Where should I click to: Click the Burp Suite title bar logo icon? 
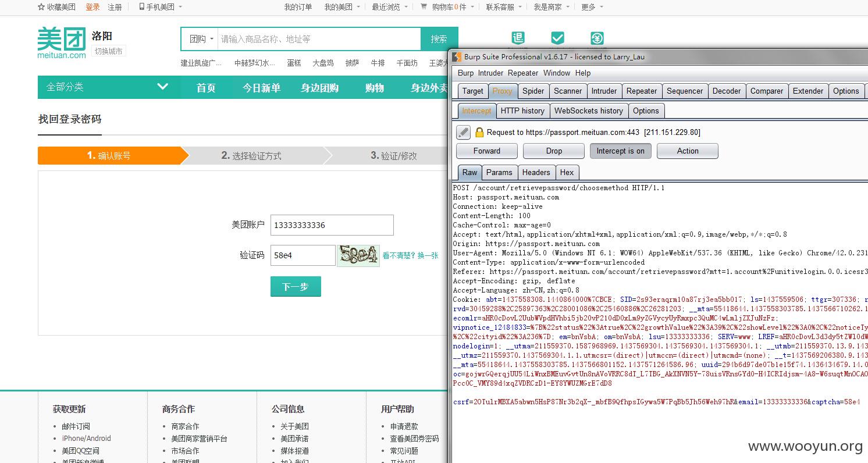457,56
